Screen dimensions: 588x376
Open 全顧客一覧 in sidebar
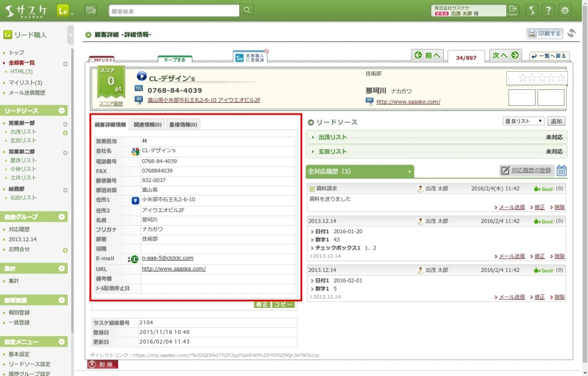[x=22, y=62]
